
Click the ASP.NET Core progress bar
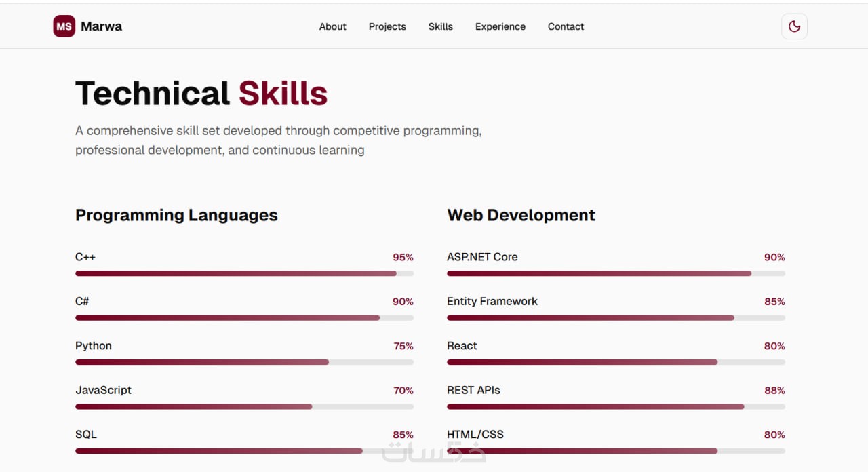point(616,273)
